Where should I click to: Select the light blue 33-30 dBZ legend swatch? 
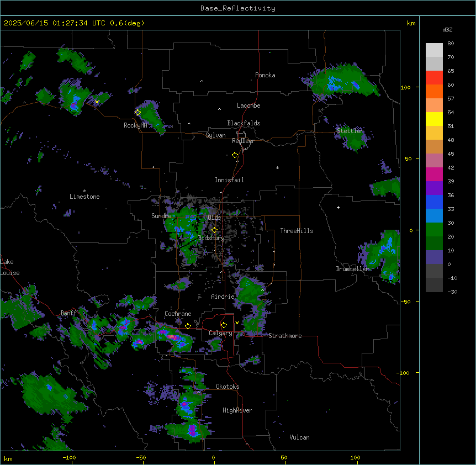pyautogui.click(x=434, y=215)
